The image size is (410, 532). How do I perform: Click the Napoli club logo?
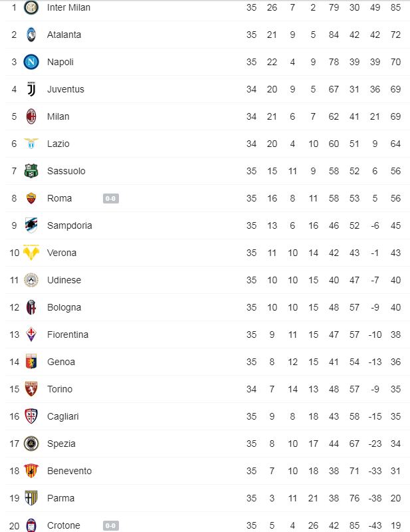point(31,62)
